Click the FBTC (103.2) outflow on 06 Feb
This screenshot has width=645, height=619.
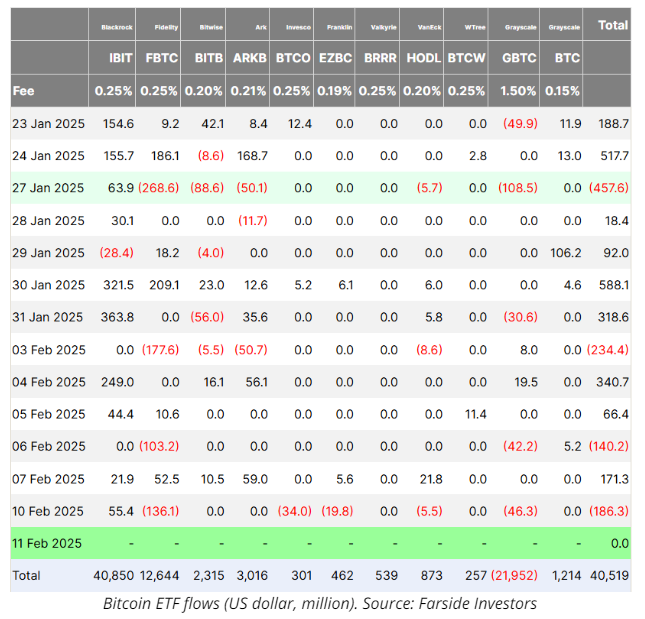click(159, 446)
